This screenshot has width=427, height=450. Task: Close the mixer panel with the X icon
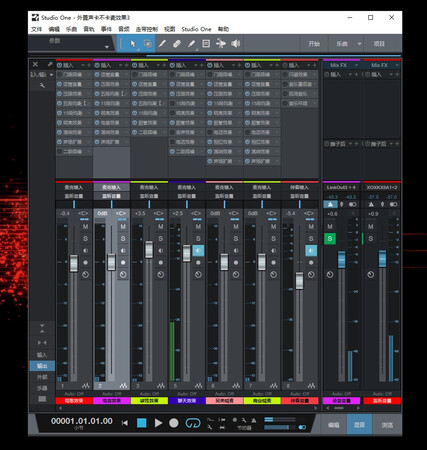click(35, 64)
